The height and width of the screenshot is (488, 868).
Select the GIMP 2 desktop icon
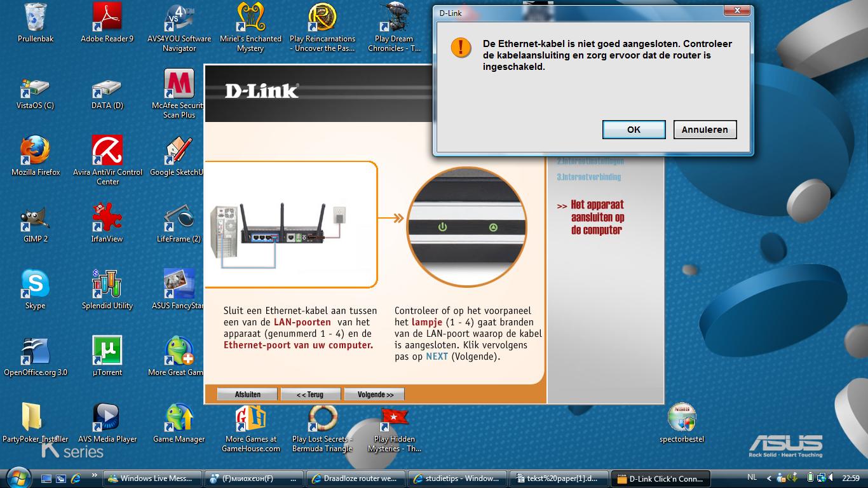point(36,224)
